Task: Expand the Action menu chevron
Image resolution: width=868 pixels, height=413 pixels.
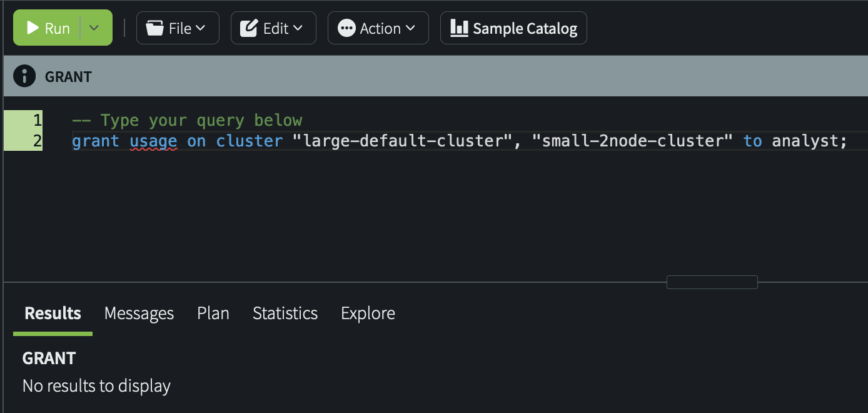Action: pos(410,28)
